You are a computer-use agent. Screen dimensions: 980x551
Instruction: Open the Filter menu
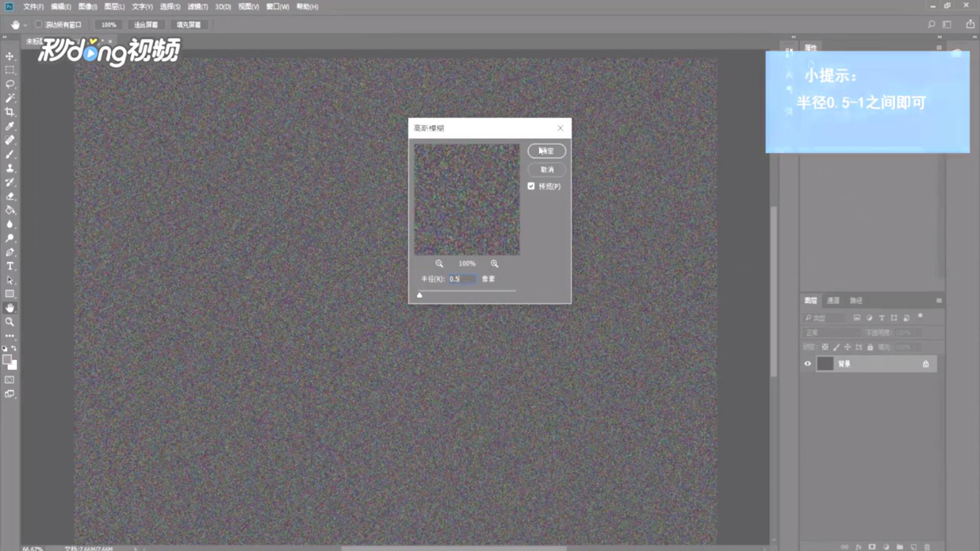pyautogui.click(x=198, y=7)
